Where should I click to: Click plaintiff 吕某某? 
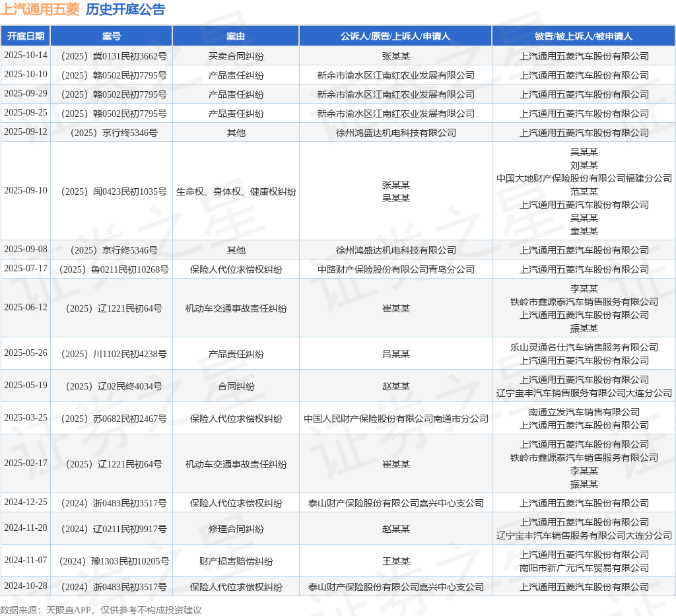click(396, 354)
